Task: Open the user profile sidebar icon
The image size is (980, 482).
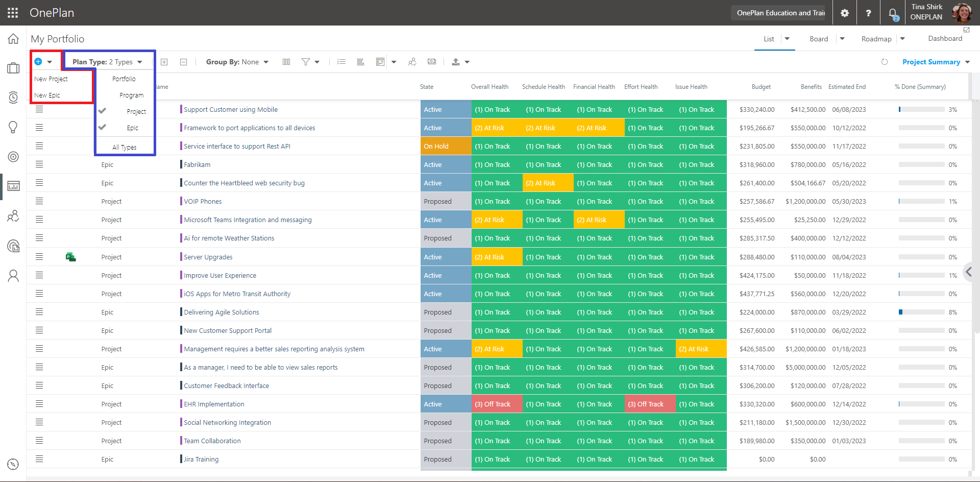Action: tap(13, 276)
